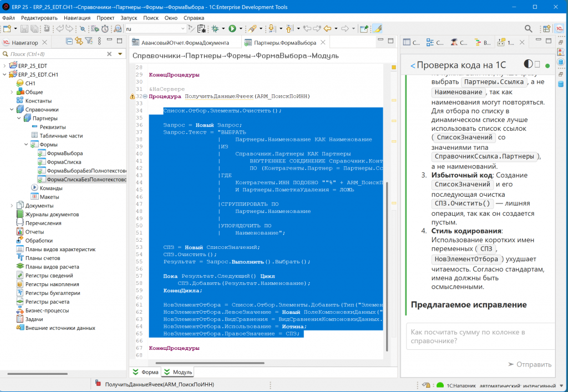Viewport: 568px width, 392px height.
Task: Open the Navigator filter funnel icon
Action: [x=88, y=42]
